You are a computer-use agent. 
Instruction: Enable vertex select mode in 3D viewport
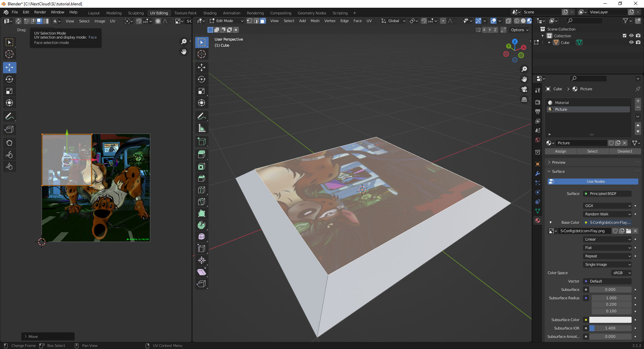[250, 21]
